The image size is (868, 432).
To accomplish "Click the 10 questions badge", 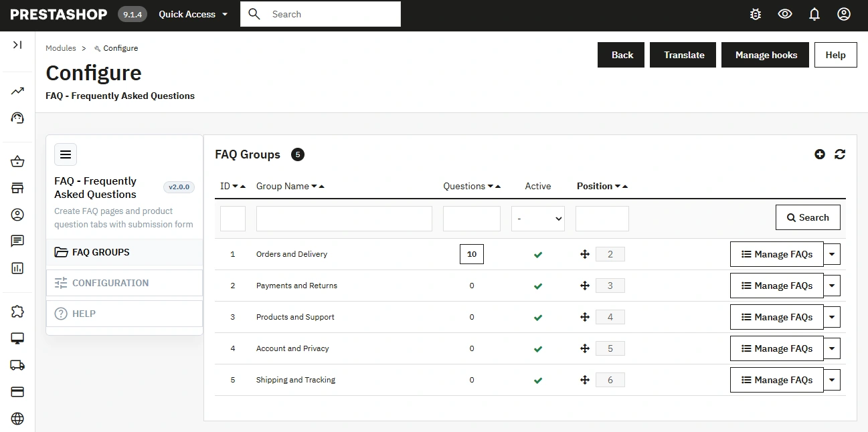I will [x=472, y=254].
